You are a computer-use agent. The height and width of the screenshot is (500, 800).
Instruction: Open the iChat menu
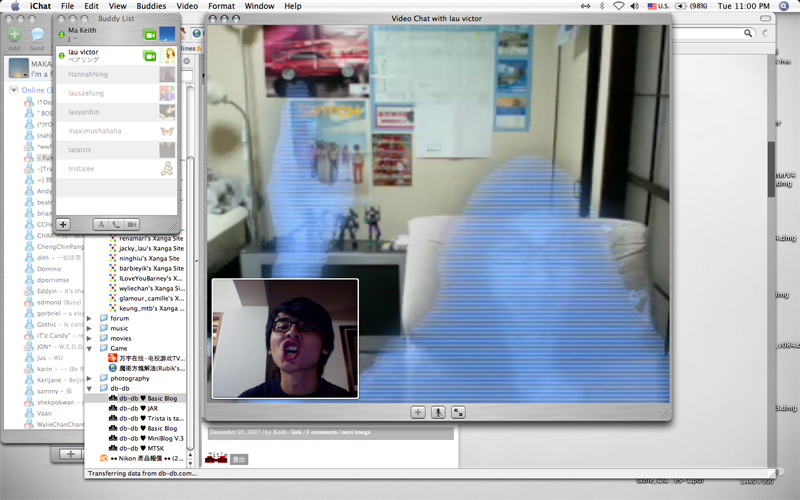point(40,6)
